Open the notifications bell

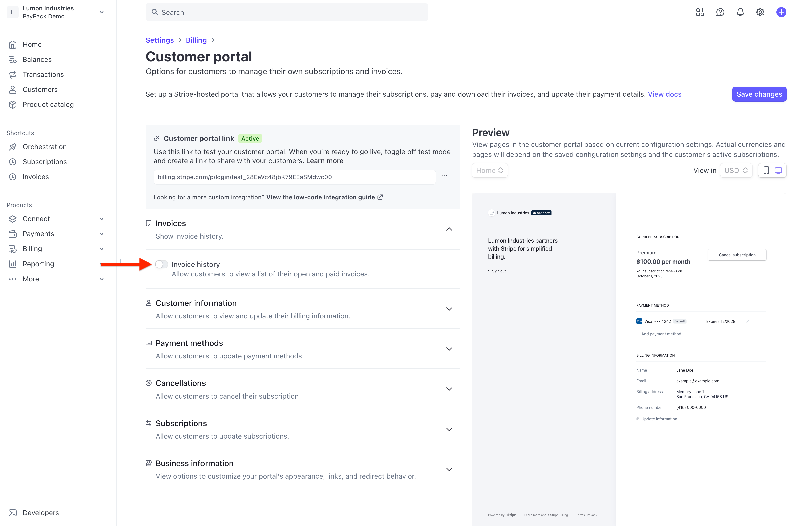tap(740, 12)
